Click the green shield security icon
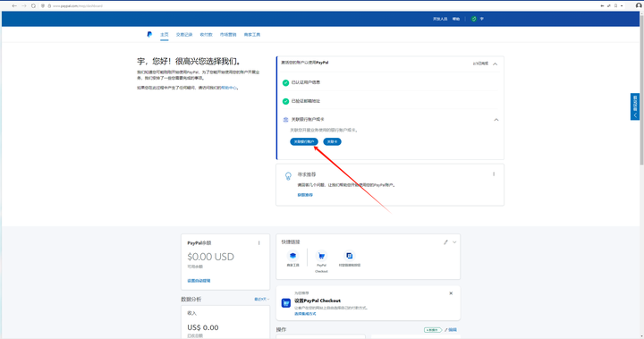 473,19
